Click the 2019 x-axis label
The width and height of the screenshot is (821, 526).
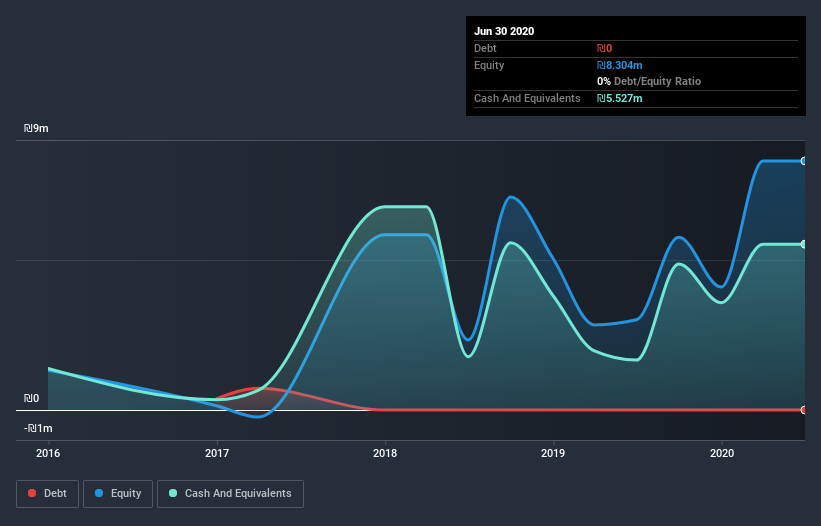coord(553,453)
